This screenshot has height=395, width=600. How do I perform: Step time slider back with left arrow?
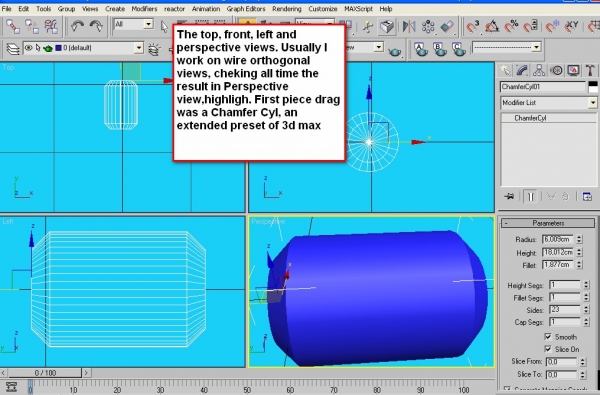pyautogui.click(x=3, y=372)
